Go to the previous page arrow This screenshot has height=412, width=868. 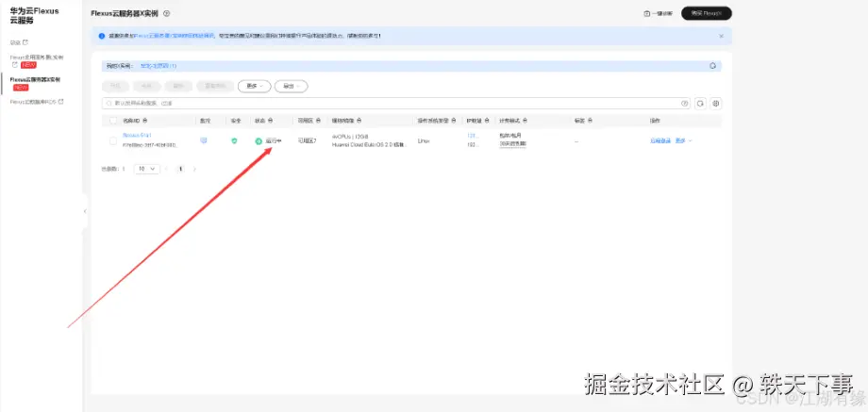pos(167,169)
